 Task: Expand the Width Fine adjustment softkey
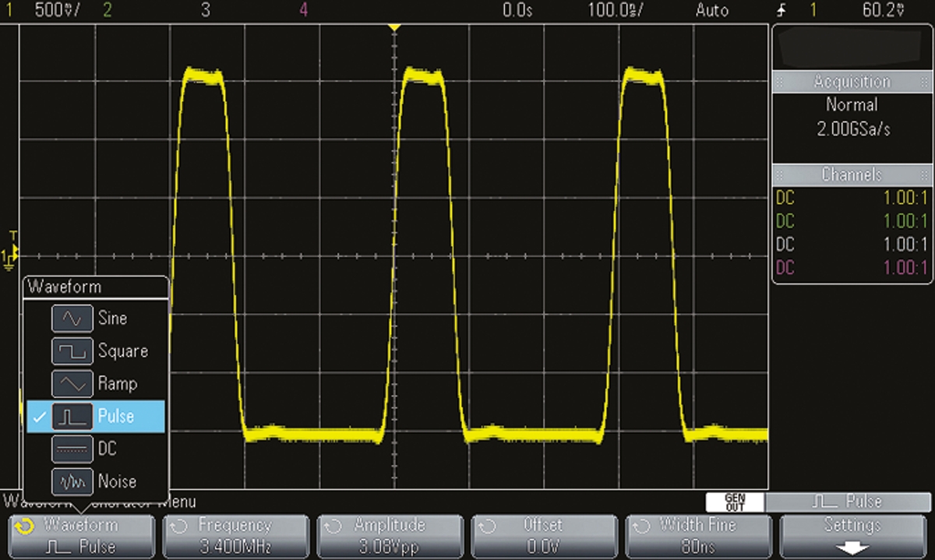[x=697, y=536]
